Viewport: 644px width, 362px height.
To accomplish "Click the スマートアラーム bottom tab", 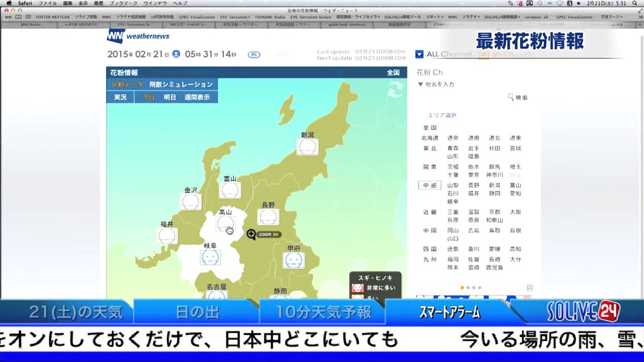I will click(449, 313).
